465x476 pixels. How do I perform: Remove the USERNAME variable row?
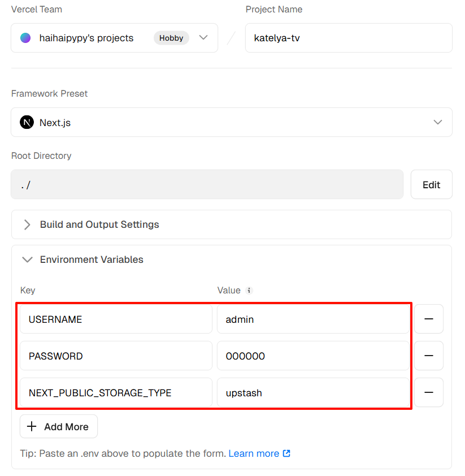tap(428, 319)
